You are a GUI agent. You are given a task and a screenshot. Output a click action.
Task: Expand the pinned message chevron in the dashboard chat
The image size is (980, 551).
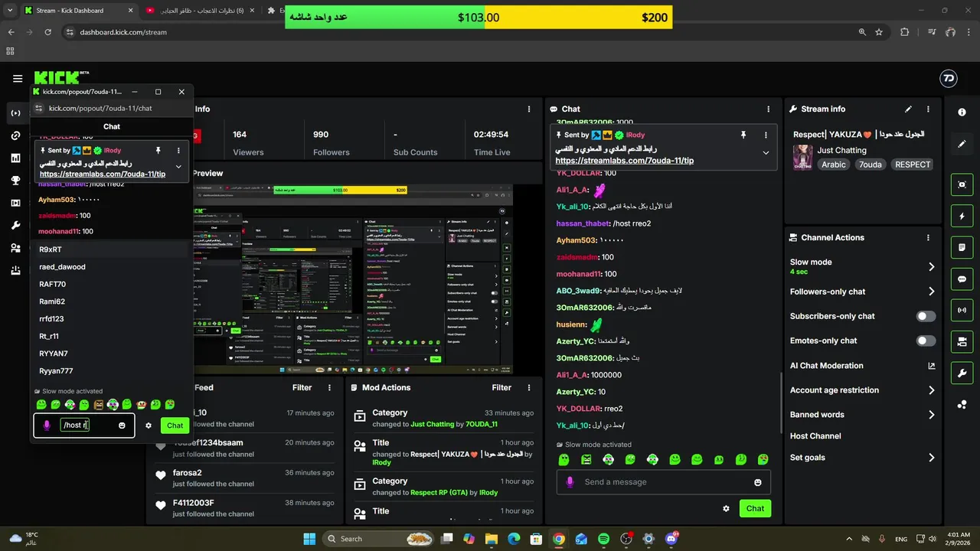click(x=766, y=152)
